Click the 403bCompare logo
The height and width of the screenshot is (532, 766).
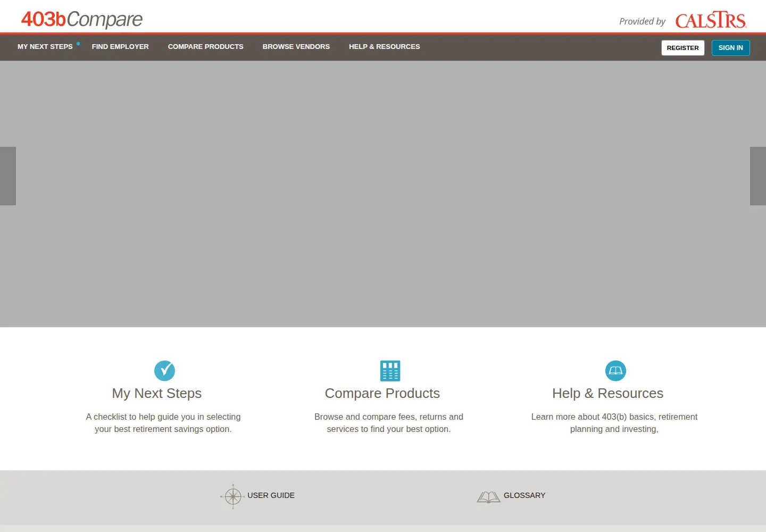click(82, 20)
